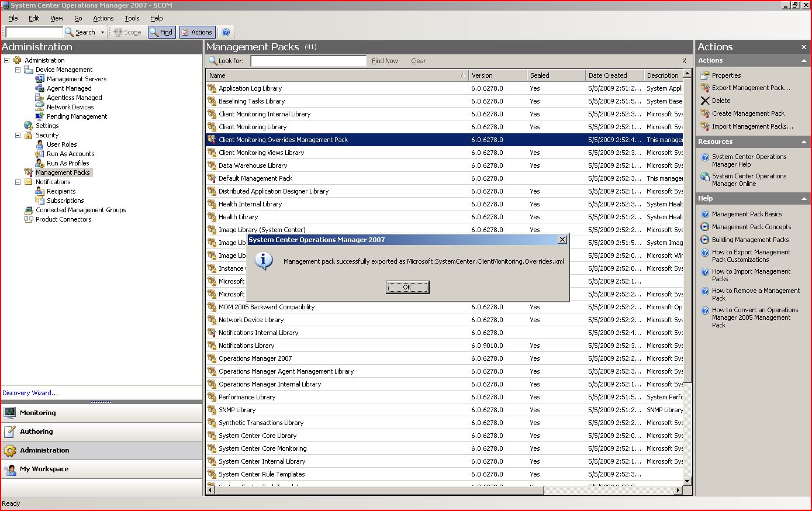The width and height of the screenshot is (812, 511).
Task: Sort by the Name column header
Action: click(337, 75)
